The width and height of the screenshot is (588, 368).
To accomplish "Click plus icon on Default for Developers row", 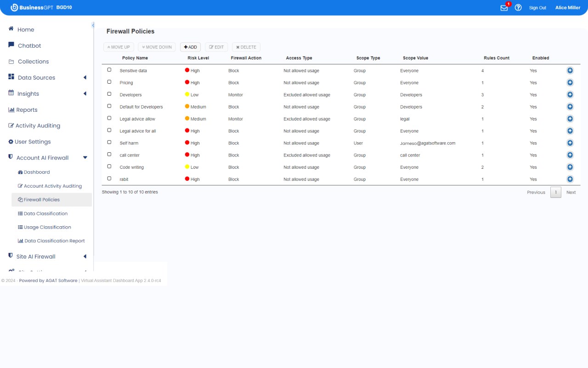I will tap(570, 107).
